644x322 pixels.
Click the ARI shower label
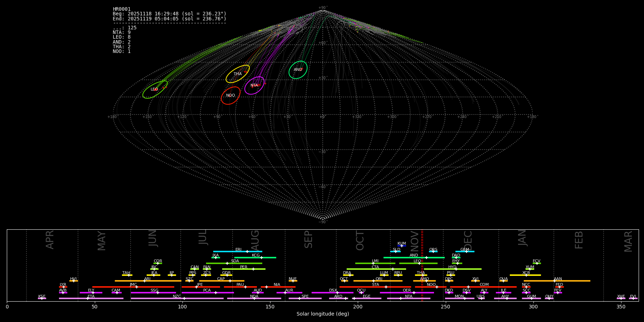tap(147, 279)
